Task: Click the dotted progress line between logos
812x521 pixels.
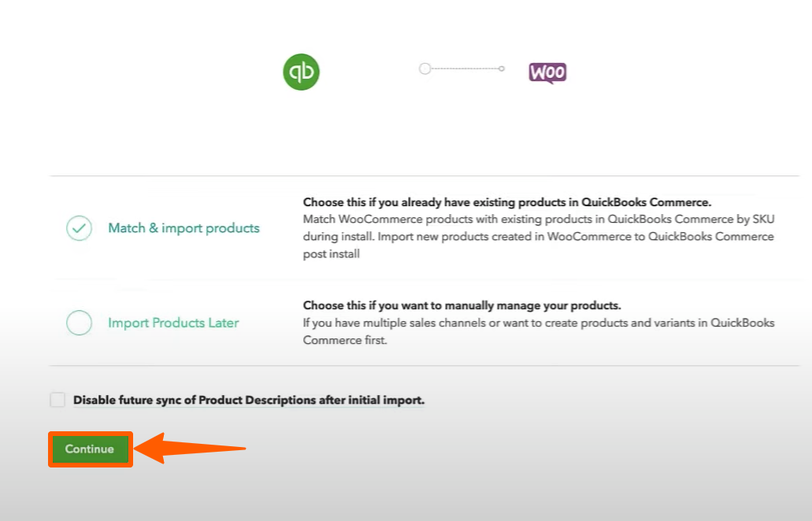Action: pos(462,68)
